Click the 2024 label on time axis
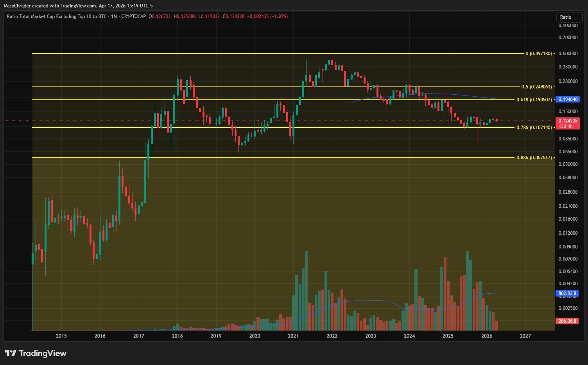 (x=409, y=336)
